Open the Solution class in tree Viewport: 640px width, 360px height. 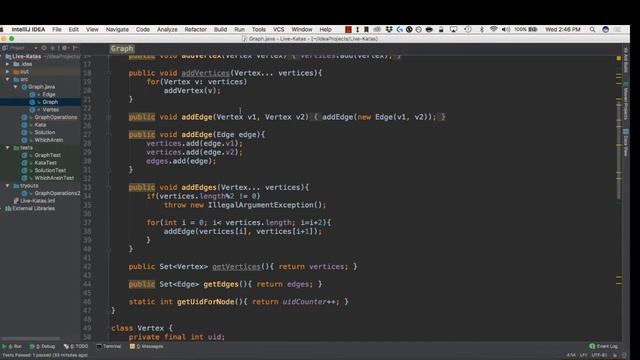click(x=44, y=132)
